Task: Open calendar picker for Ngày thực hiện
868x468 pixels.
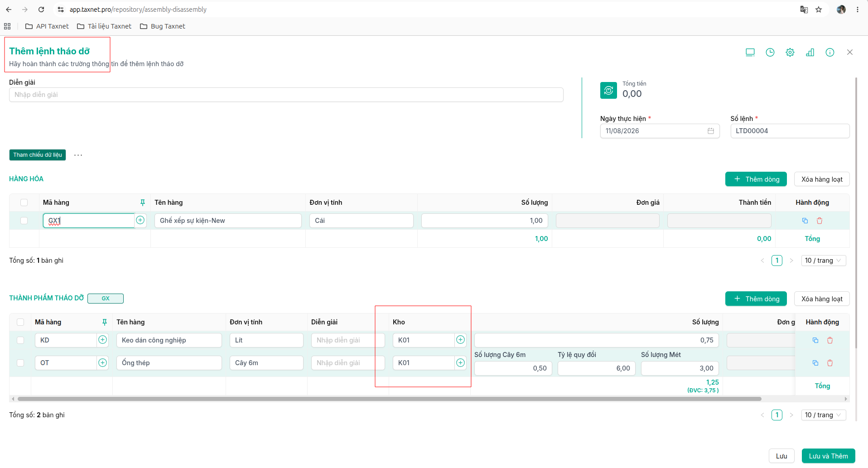Action: (x=710, y=131)
